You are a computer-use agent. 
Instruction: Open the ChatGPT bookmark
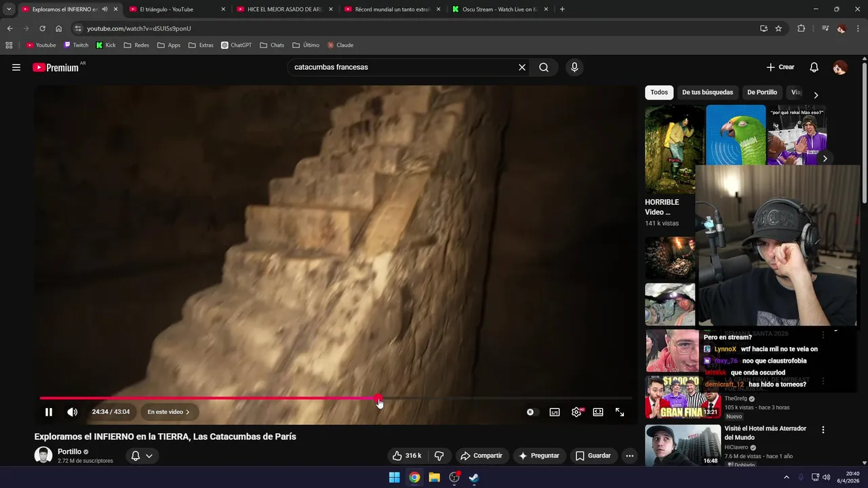coord(236,45)
